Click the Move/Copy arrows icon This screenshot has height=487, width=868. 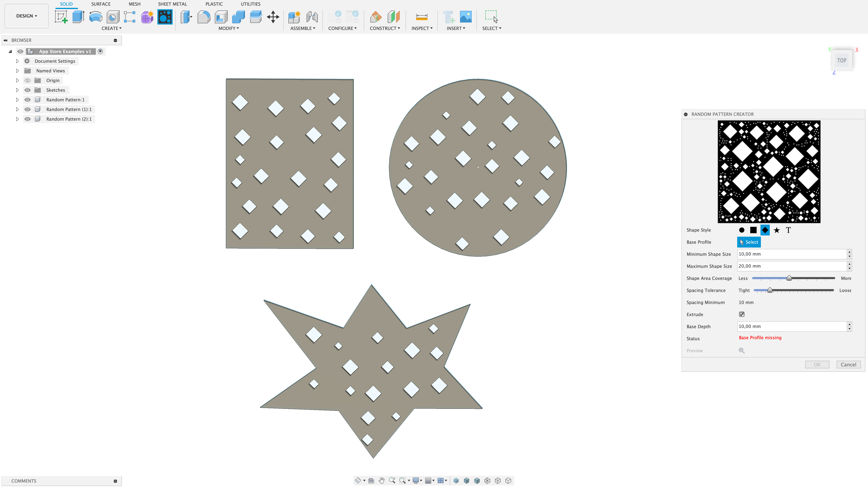point(273,16)
